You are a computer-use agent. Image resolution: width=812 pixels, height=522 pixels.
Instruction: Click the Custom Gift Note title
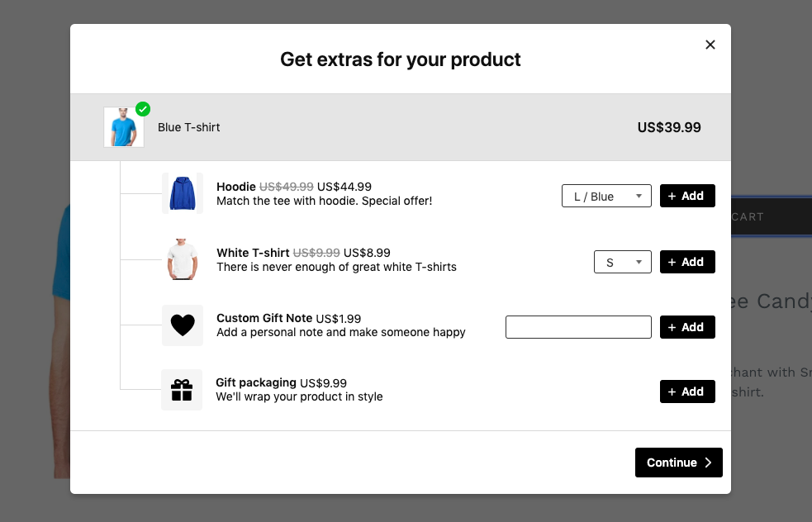click(x=264, y=319)
